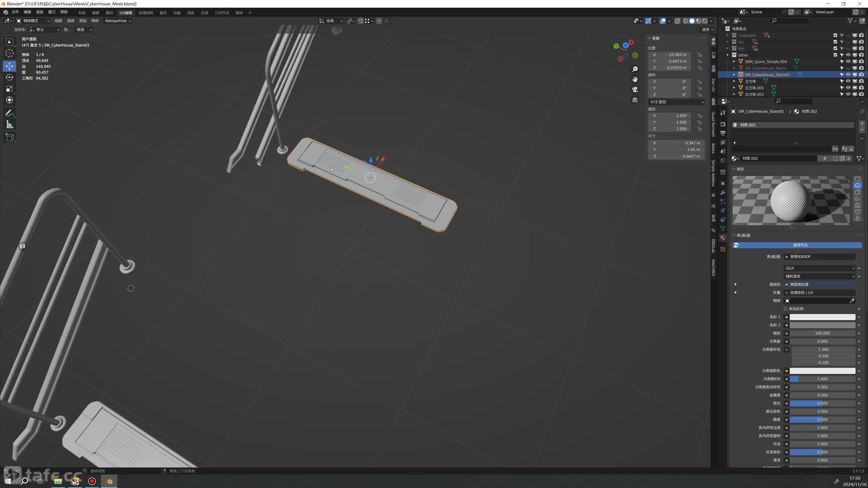
Task: Switch orthographic/perspective grid icon
Action: point(635,100)
